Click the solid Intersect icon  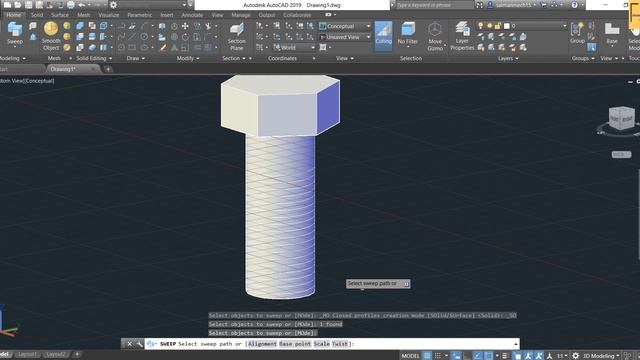tap(80, 48)
